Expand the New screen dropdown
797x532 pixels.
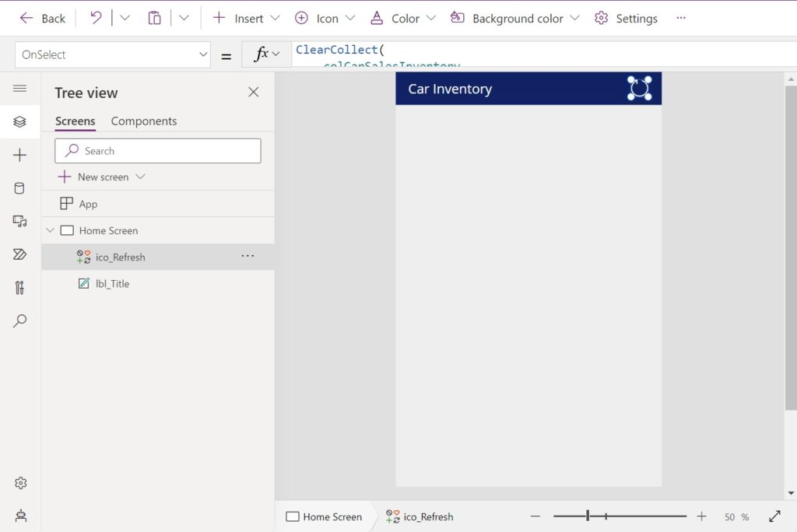140,177
